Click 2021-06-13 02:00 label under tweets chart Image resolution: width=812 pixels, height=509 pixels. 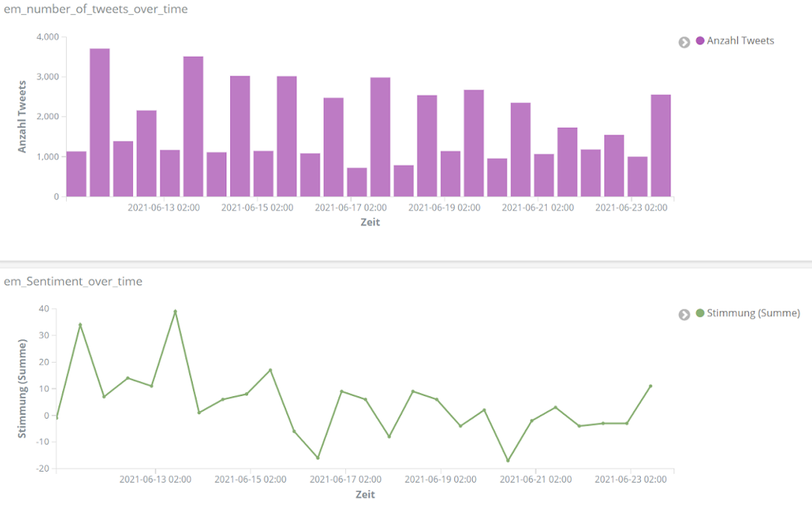163,208
